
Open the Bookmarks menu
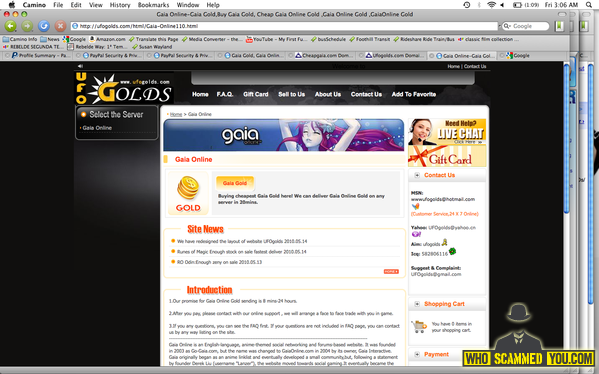[x=153, y=5]
